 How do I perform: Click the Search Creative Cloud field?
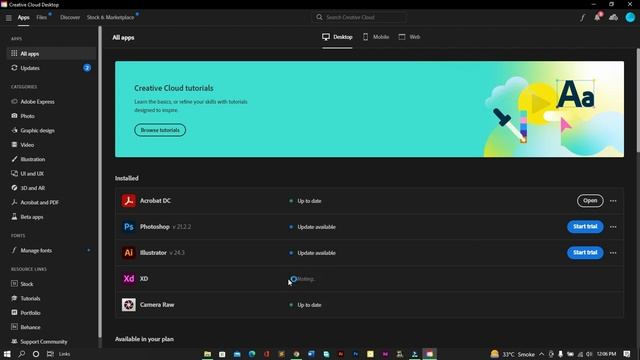tap(360, 17)
